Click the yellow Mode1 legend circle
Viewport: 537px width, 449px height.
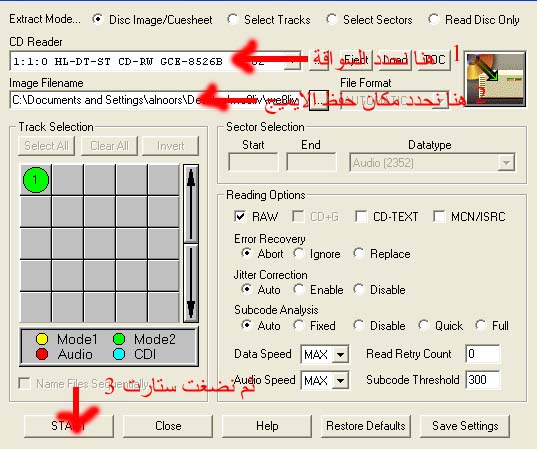click(42, 339)
